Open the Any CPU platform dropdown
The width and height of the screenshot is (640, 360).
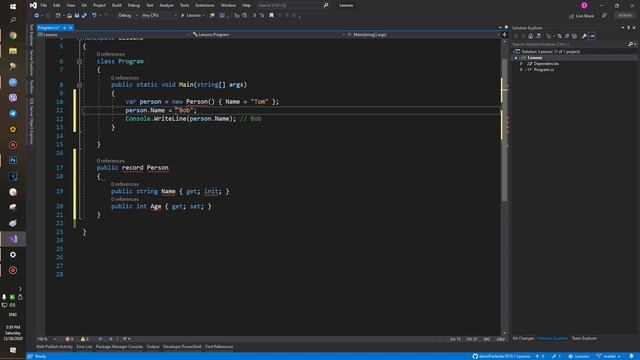coord(159,16)
